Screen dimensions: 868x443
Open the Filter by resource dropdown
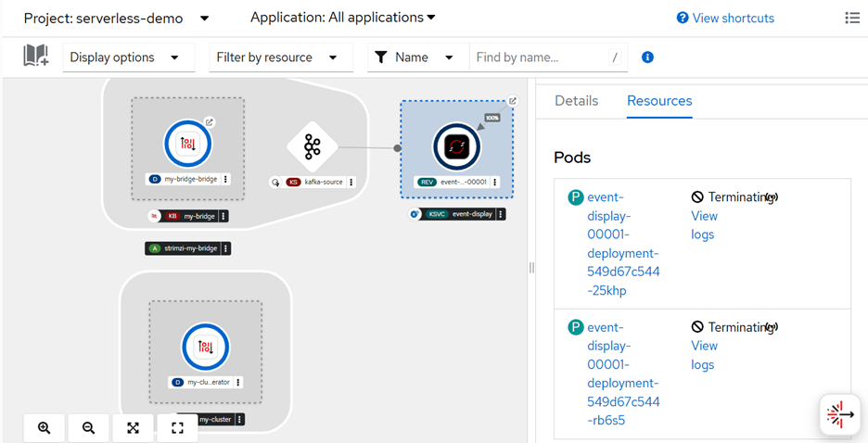(x=276, y=57)
